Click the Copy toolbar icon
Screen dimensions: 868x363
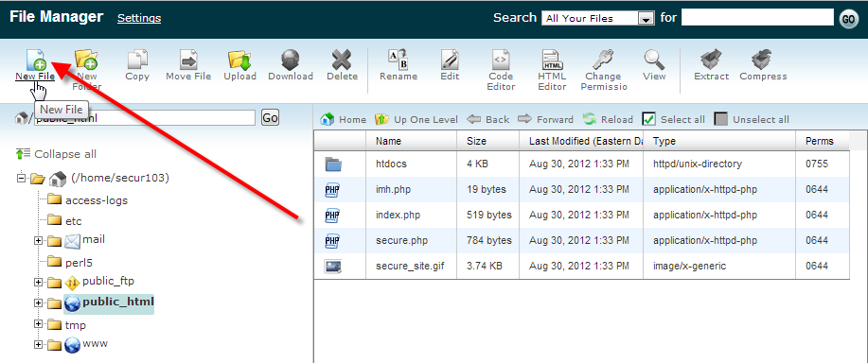(x=137, y=60)
